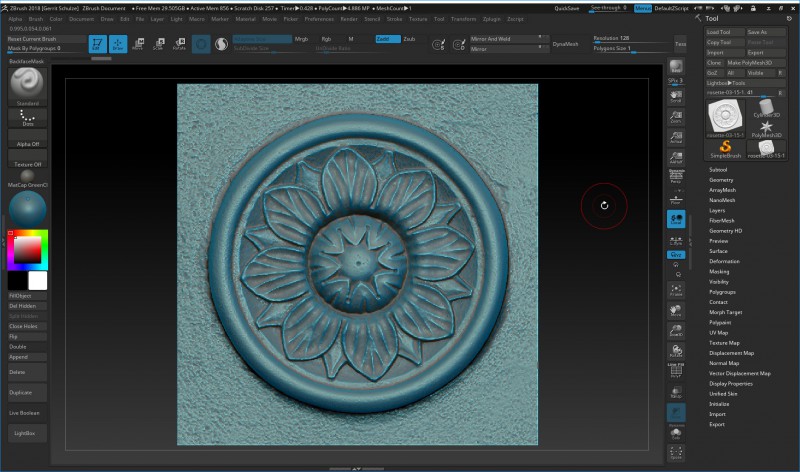800x472 pixels.
Task: Open the Standard brush selector
Action: [28, 86]
